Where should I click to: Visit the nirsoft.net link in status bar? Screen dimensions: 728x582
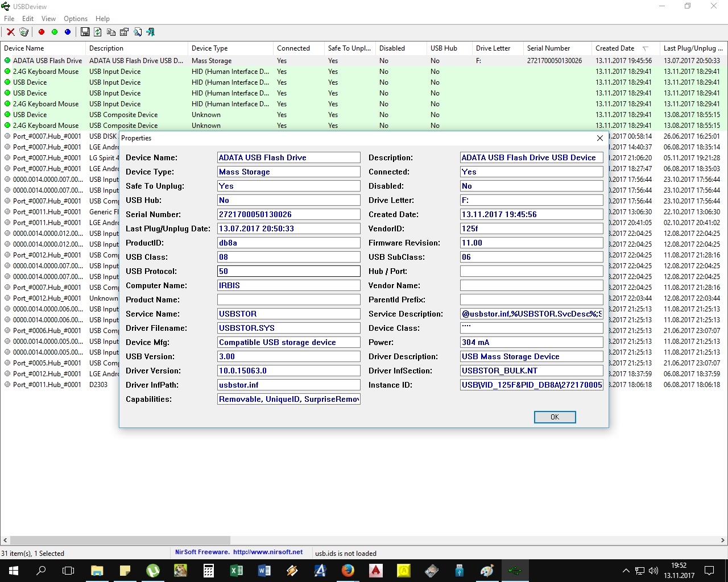click(x=268, y=552)
